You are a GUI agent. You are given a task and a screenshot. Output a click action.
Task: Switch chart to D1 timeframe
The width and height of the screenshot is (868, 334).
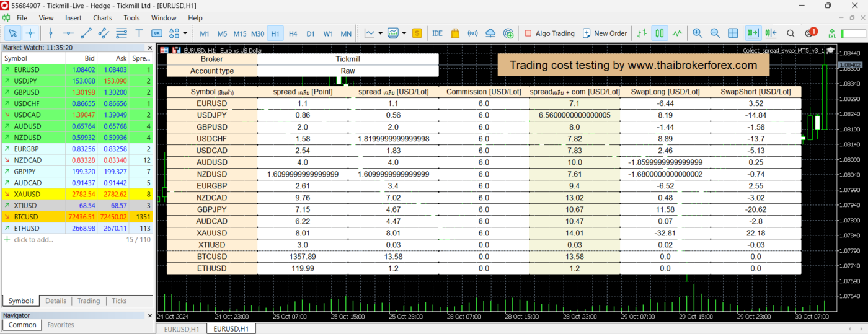pos(311,33)
